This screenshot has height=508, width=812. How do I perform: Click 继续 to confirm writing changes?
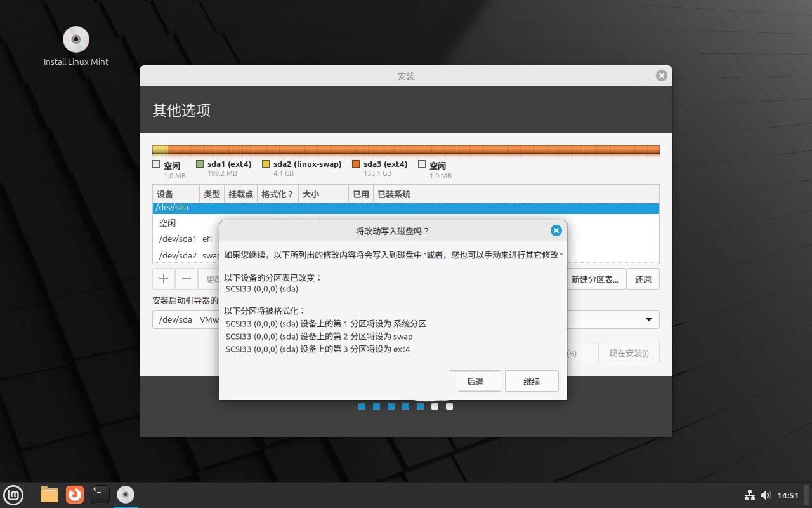(x=532, y=381)
